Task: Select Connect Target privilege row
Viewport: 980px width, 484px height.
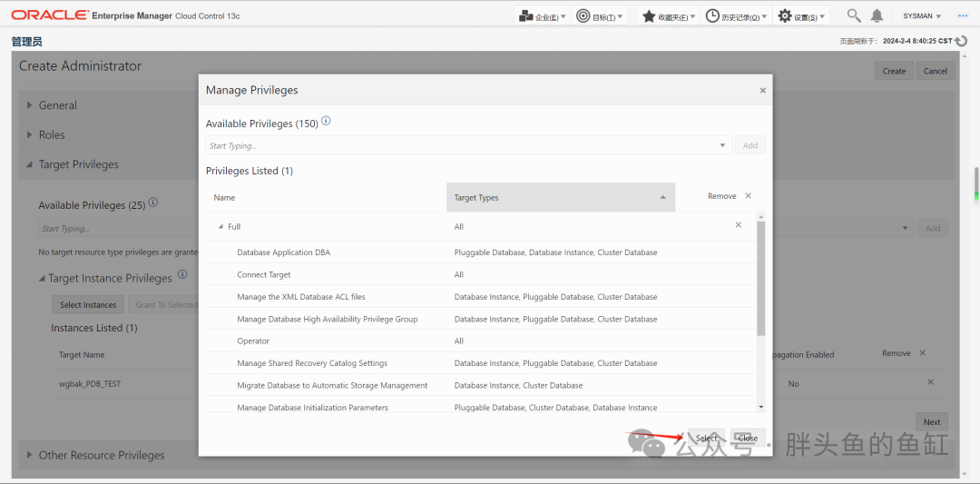Action: (481, 274)
